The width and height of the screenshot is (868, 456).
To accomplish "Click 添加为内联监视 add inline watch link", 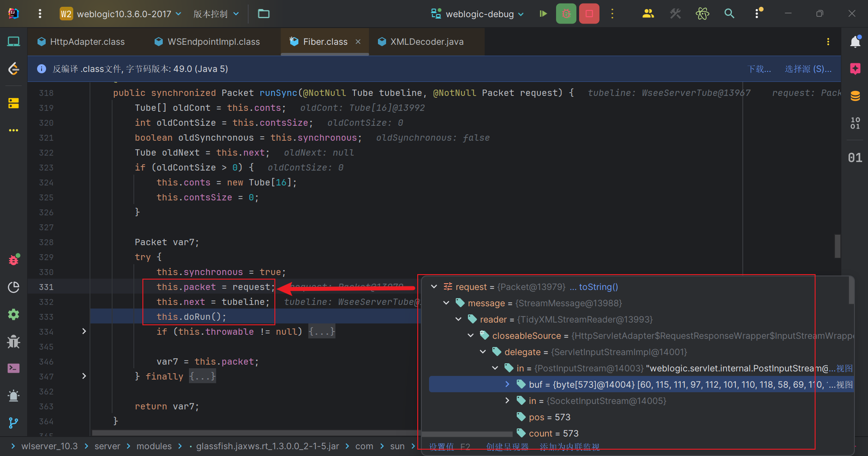I will (x=570, y=447).
